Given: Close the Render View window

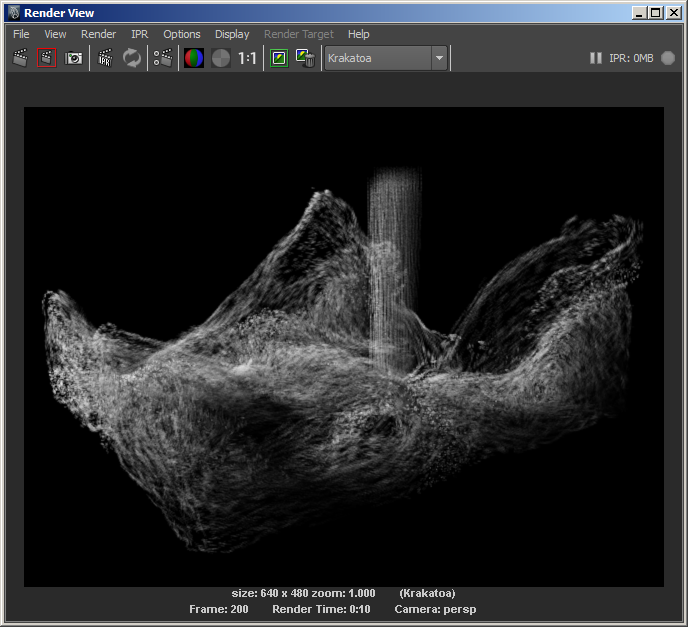Looking at the screenshot, I should 674,13.
